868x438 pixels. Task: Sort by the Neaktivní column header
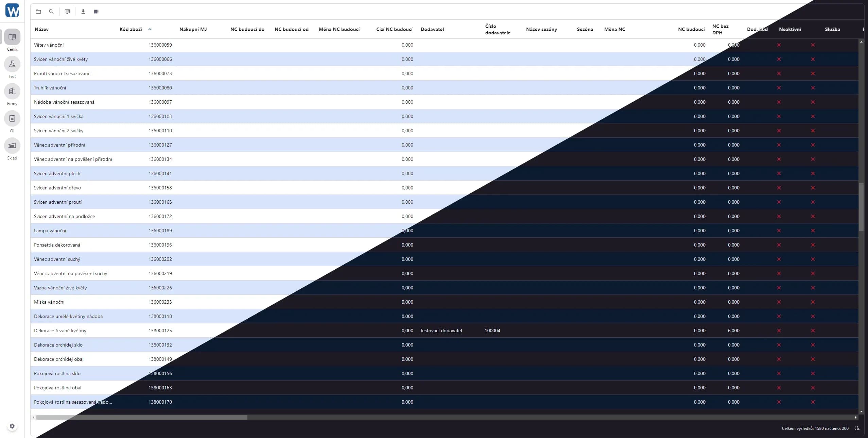coord(790,29)
